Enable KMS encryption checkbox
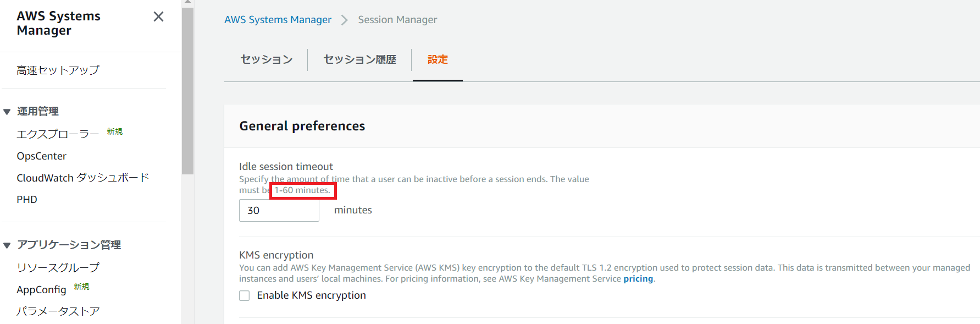This screenshot has width=980, height=324. pyautogui.click(x=245, y=296)
